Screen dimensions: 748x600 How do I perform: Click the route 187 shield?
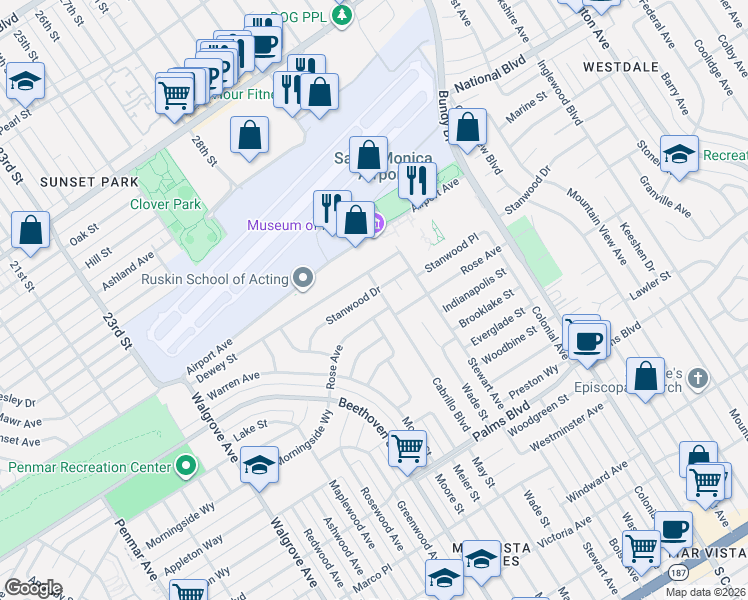pyautogui.click(x=678, y=572)
